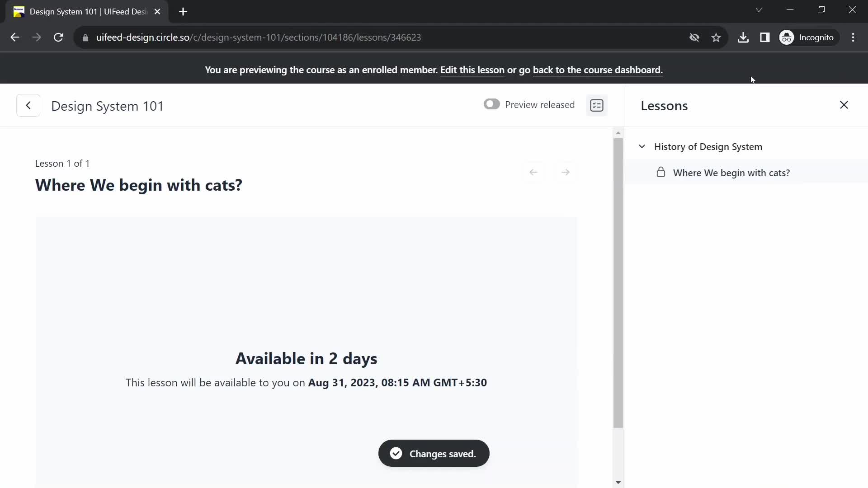This screenshot has width=868, height=488.
Task: Click the lessons panel close X icon
Action: tap(845, 105)
